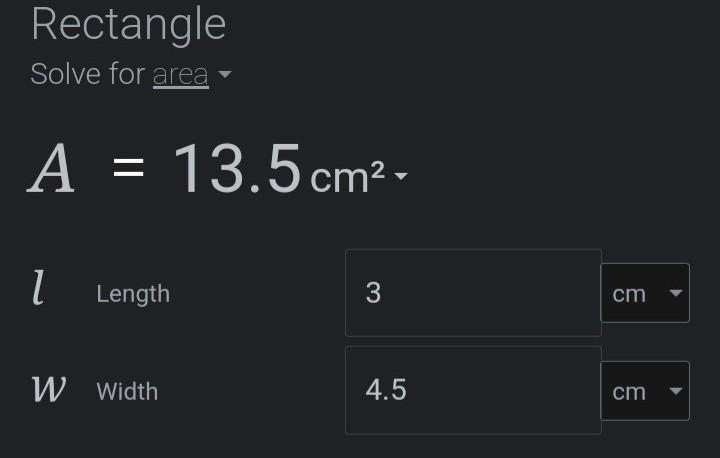The height and width of the screenshot is (458, 720).
Task: Expand the result unit dropdown arrow
Action: tap(401, 178)
